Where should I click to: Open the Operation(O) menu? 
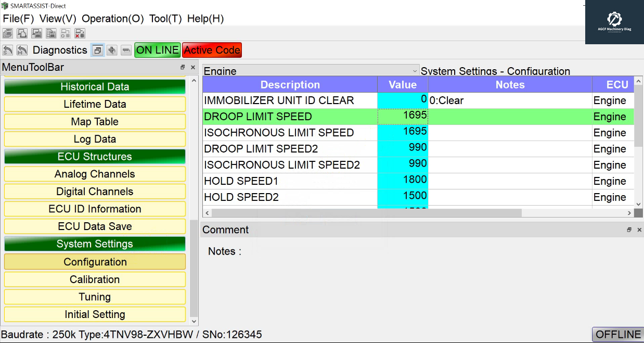112,19
